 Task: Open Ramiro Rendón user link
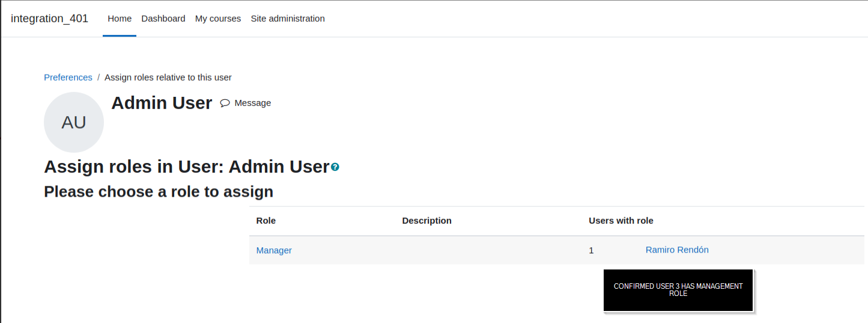[677, 250]
